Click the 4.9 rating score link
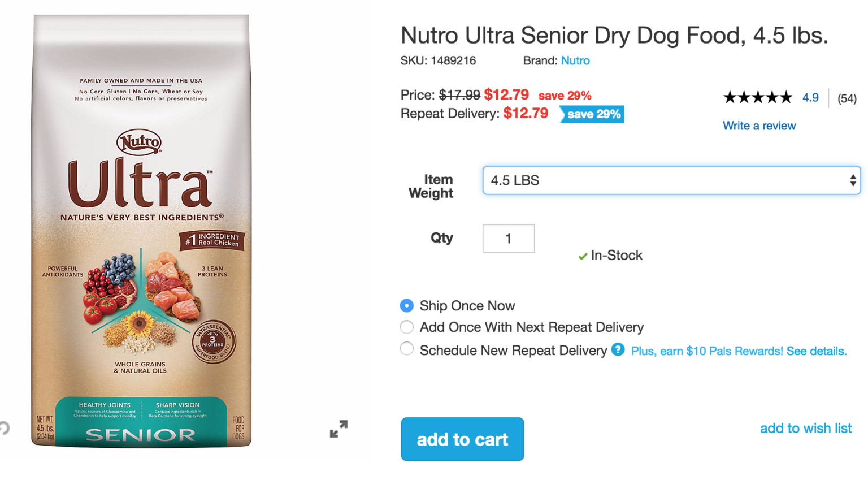 click(x=810, y=97)
